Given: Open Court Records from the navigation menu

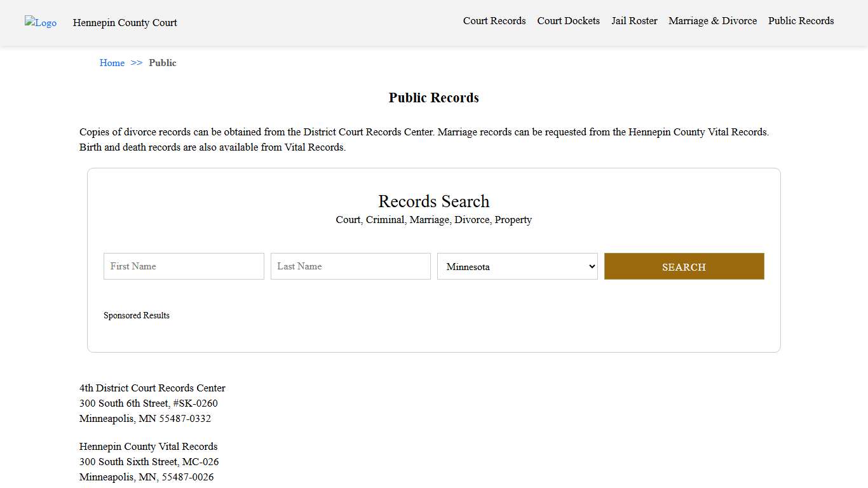Looking at the screenshot, I should pos(494,20).
